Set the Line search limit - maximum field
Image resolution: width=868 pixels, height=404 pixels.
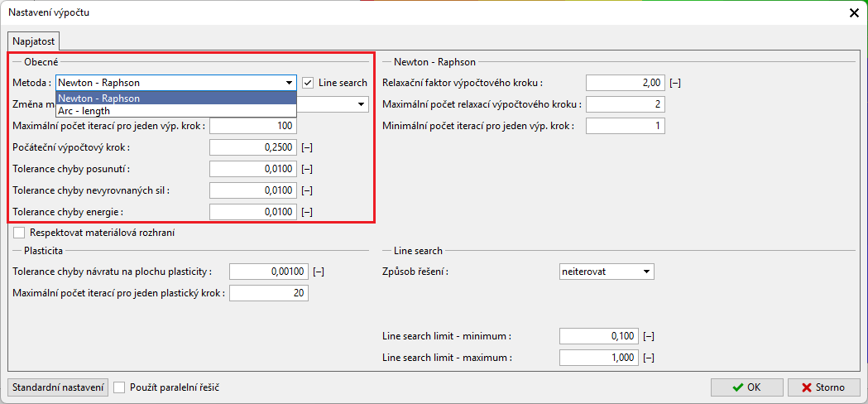599,358
